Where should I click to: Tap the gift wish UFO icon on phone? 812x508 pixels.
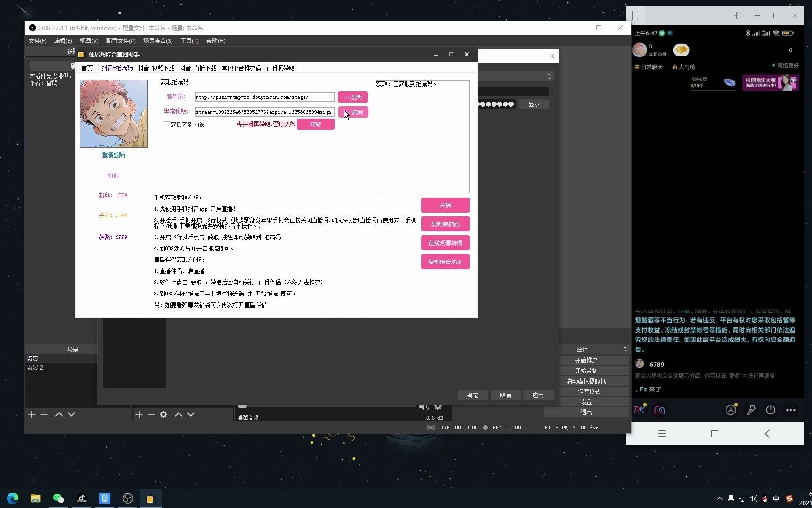(729, 83)
